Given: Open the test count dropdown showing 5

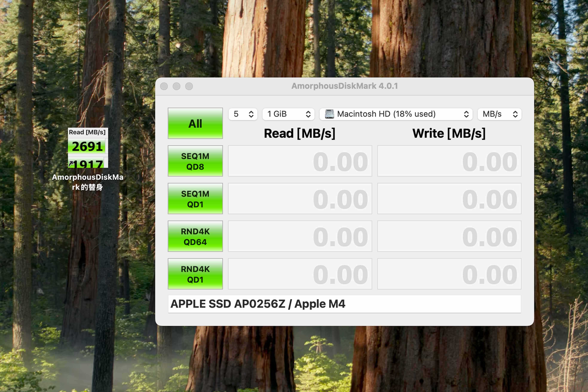Looking at the screenshot, I should click(243, 114).
